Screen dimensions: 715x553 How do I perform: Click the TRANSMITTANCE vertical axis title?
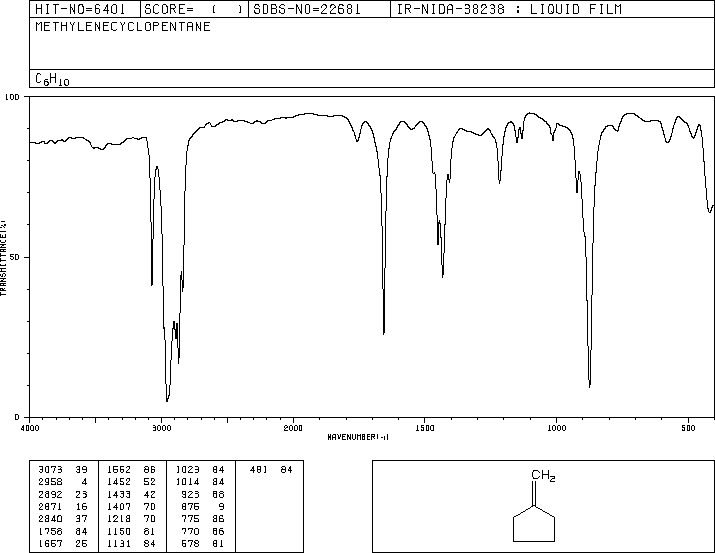(3, 258)
